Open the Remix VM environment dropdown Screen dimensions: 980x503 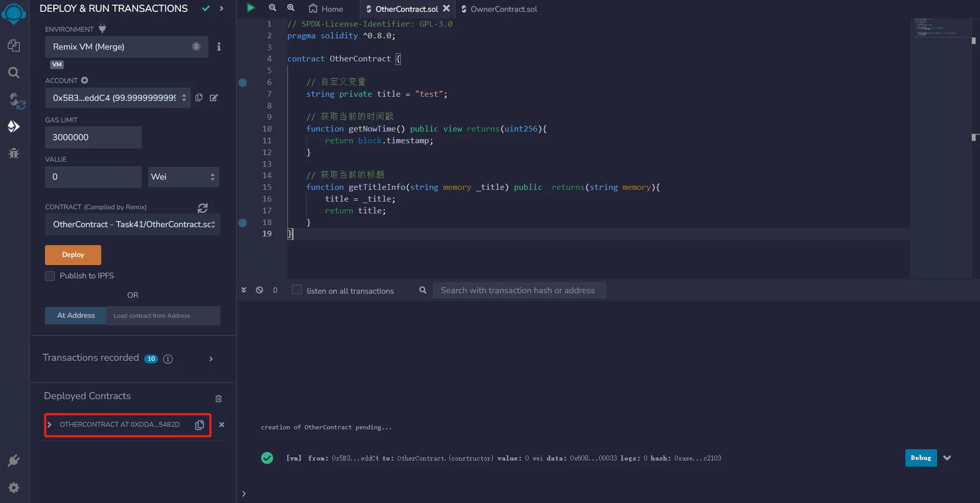pyautogui.click(x=126, y=47)
